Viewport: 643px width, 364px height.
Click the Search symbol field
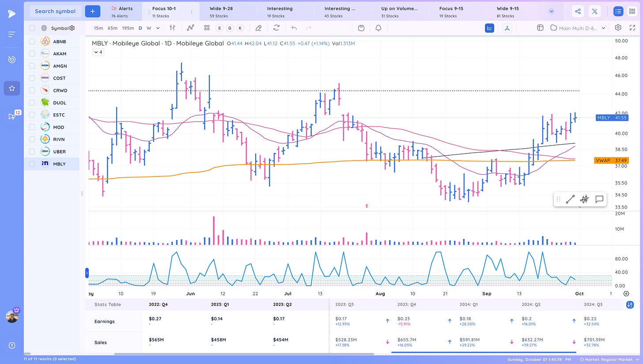(55, 11)
